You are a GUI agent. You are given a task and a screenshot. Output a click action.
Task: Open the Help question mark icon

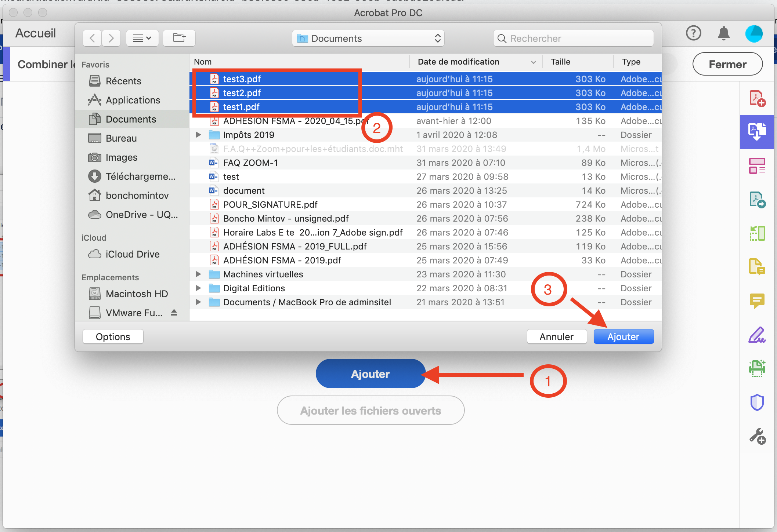[693, 33]
